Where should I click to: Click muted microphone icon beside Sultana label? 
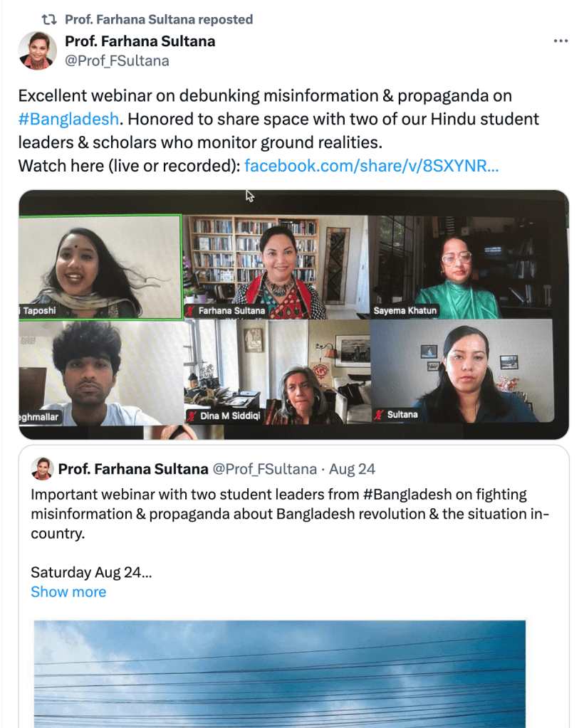point(379,415)
